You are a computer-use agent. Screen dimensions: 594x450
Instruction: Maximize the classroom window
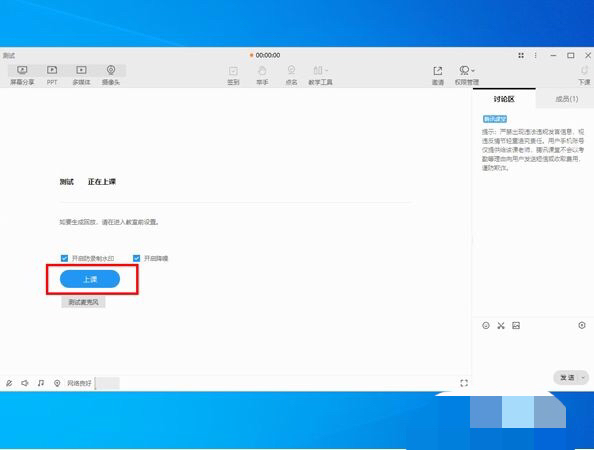571,55
